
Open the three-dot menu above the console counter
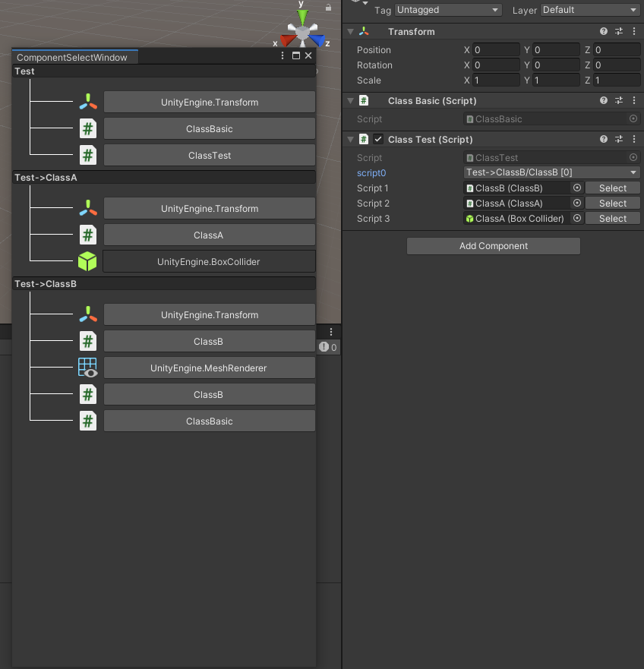(x=331, y=332)
